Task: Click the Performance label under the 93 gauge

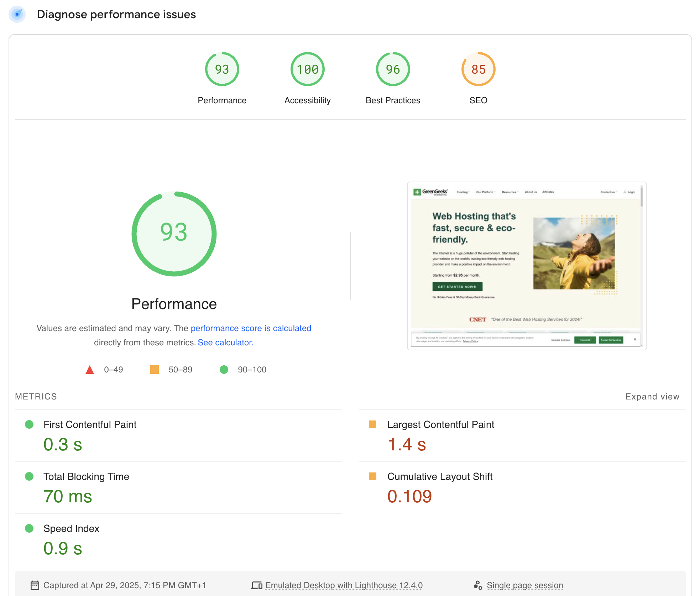Action: pos(222,100)
